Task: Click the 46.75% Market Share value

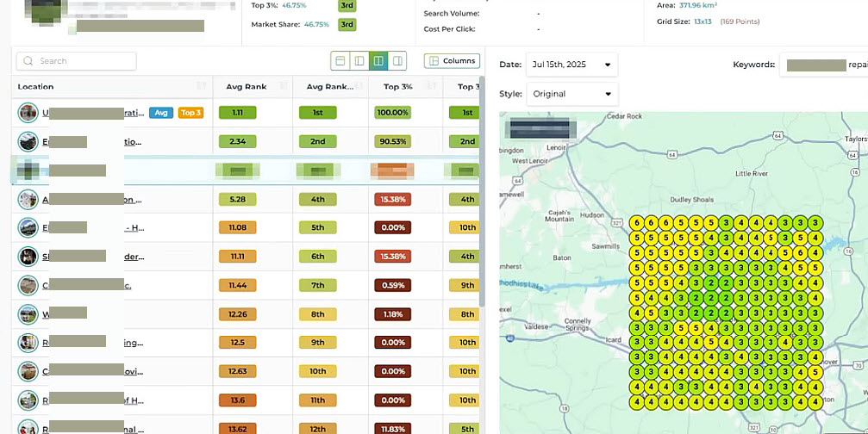Action: tap(316, 24)
